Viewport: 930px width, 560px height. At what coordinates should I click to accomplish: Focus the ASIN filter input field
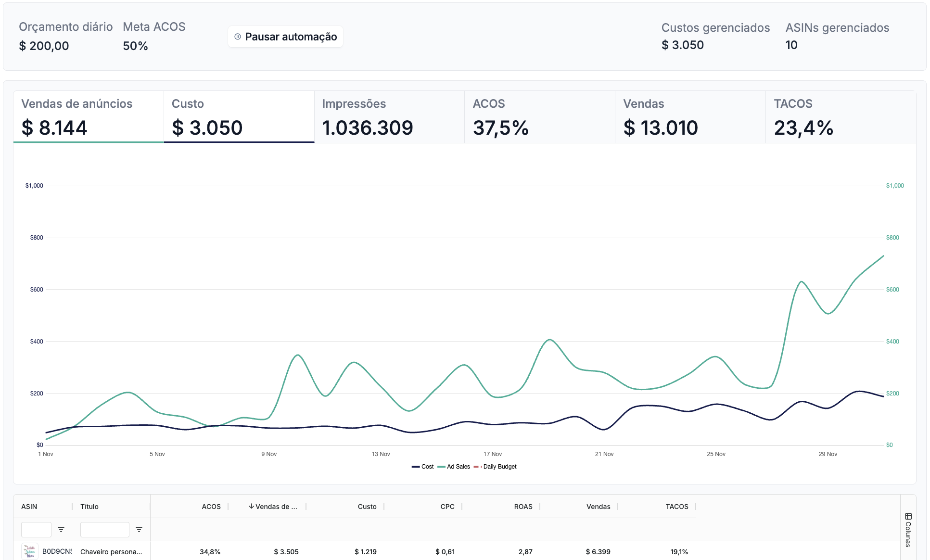[x=36, y=530]
